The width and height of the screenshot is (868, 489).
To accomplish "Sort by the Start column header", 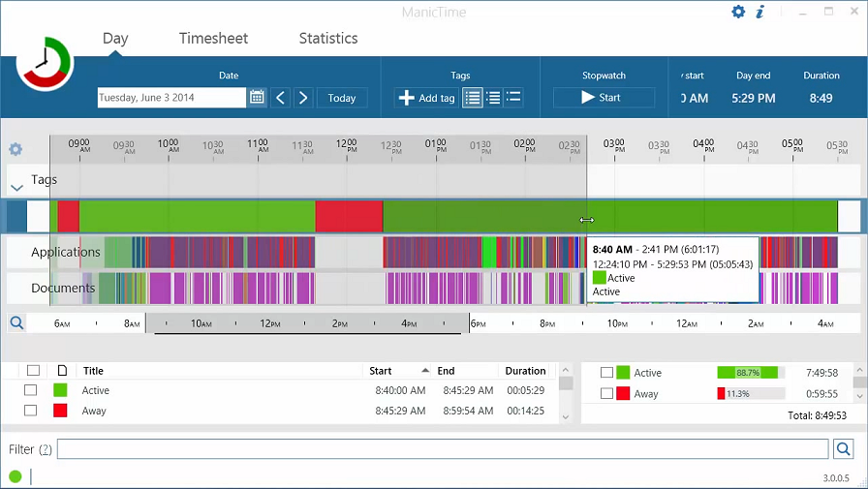I will pos(381,371).
